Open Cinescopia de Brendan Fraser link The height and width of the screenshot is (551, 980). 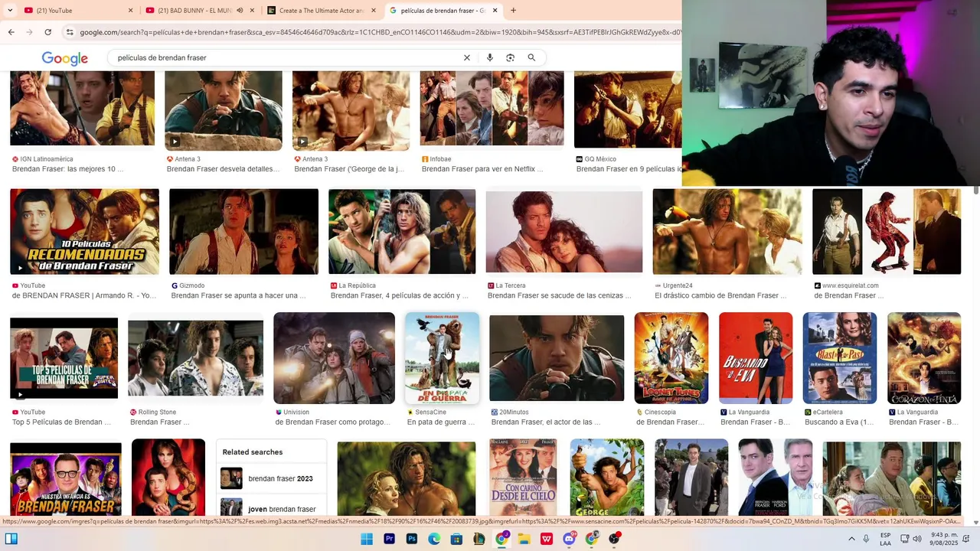click(670, 422)
